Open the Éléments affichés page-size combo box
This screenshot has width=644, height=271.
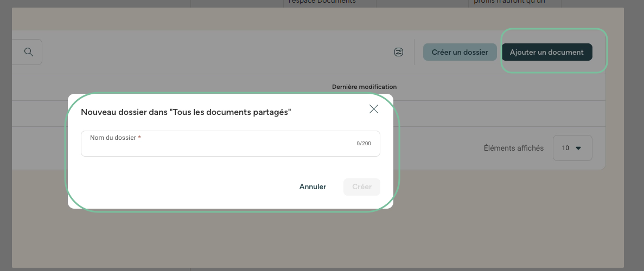572,148
